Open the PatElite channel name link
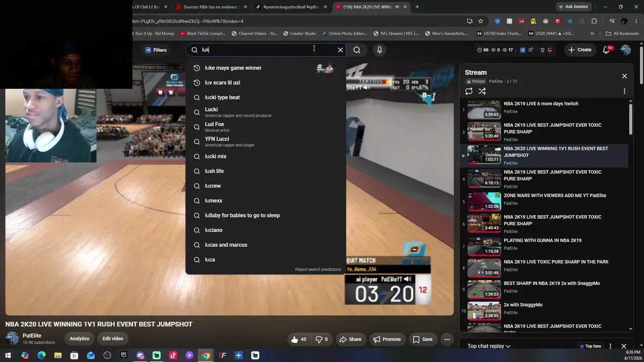The width and height of the screenshot is (644, 362). pos(32,336)
